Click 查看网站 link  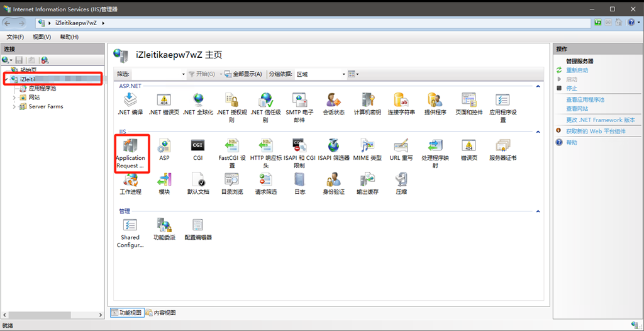[x=577, y=109]
